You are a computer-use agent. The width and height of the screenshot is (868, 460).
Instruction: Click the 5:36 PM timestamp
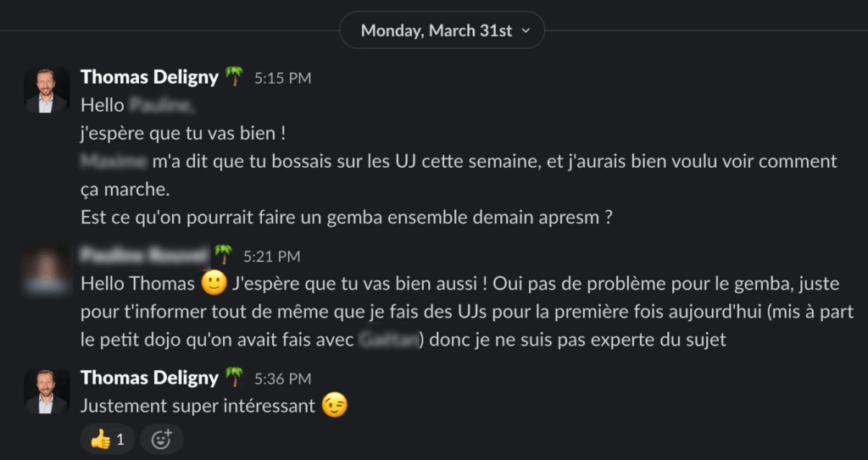tap(282, 379)
